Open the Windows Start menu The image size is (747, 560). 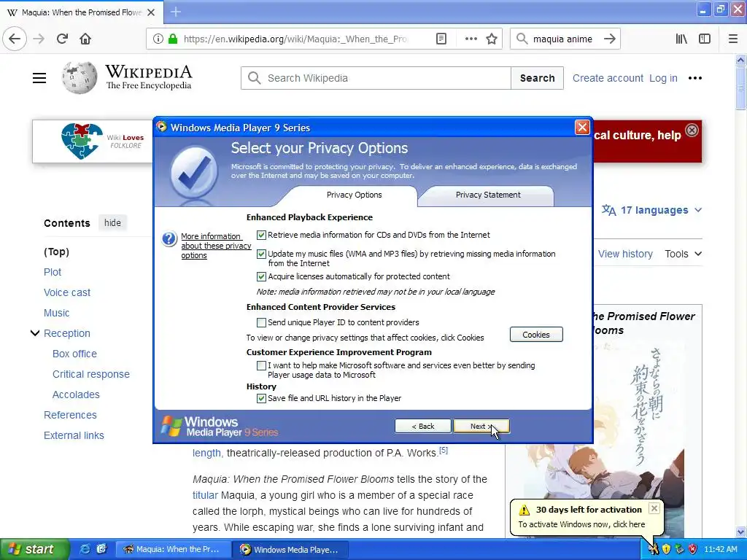[x=35, y=549]
